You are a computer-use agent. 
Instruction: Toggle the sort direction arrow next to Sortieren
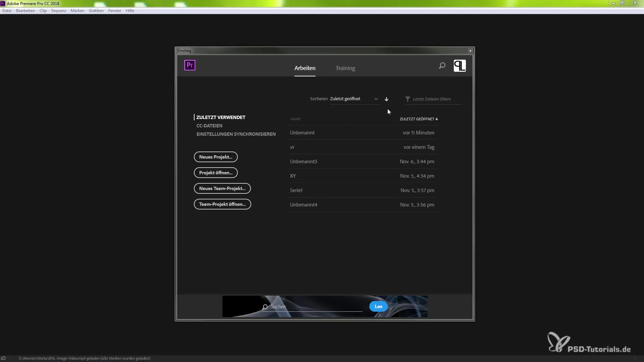(386, 99)
